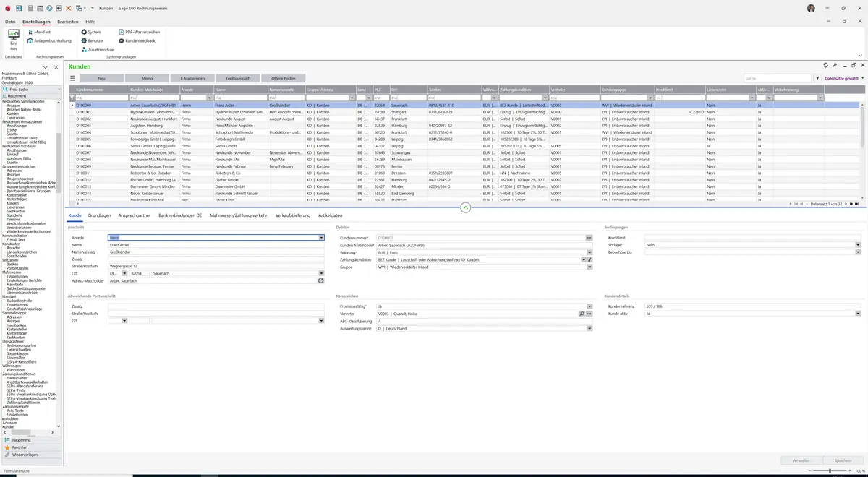Click the Neu button
Viewport: 868px width, 477px height.
point(101,78)
